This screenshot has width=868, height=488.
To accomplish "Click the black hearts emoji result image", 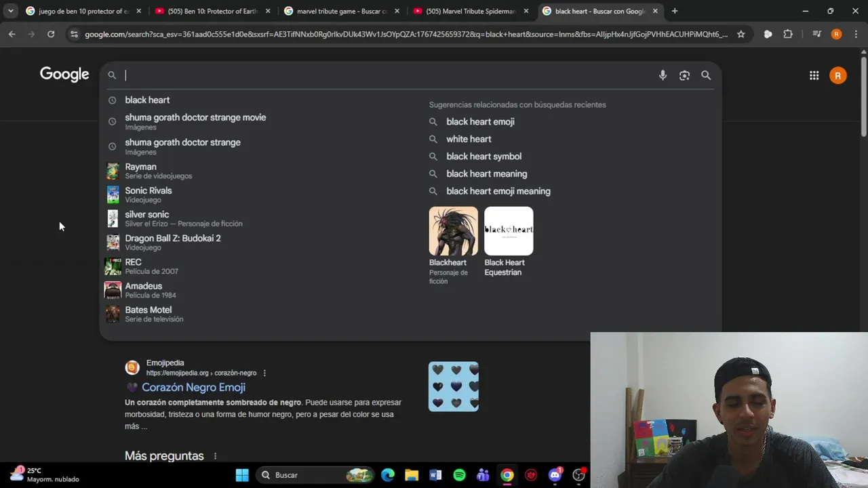I will (454, 387).
